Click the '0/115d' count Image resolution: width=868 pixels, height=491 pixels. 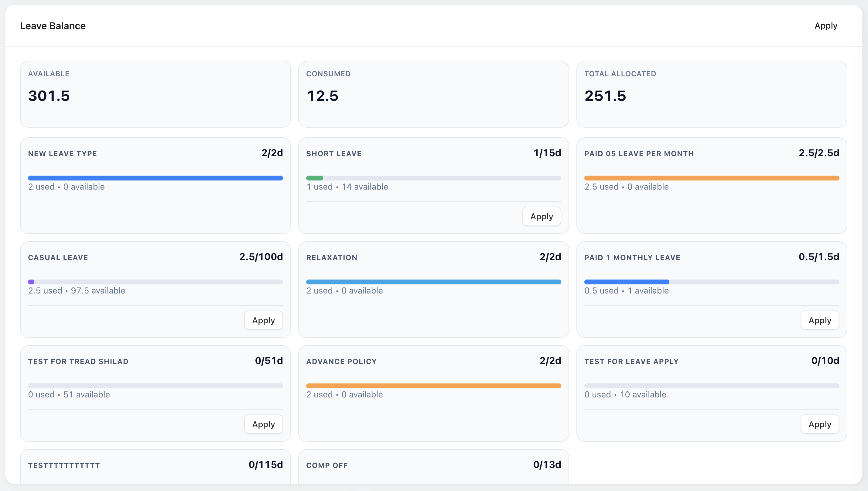pyautogui.click(x=266, y=465)
